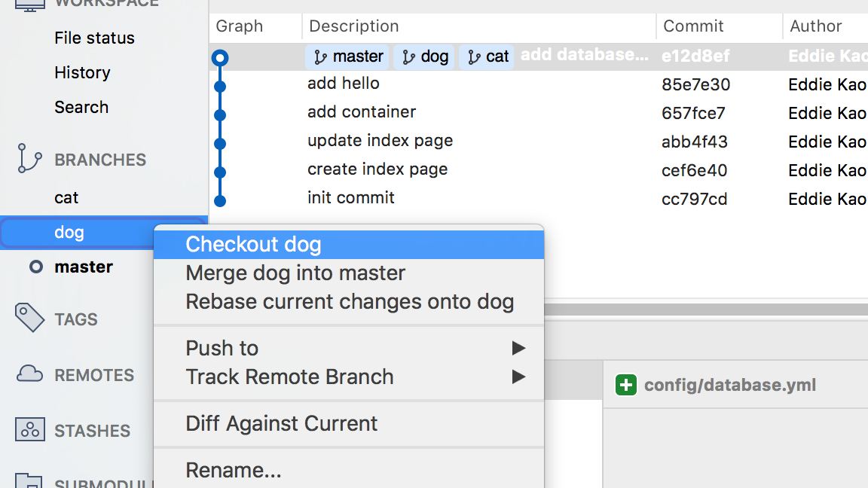This screenshot has height=488, width=868.
Task: Expand the Track Remote Branch submenu arrow
Action: pyautogui.click(x=518, y=377)
